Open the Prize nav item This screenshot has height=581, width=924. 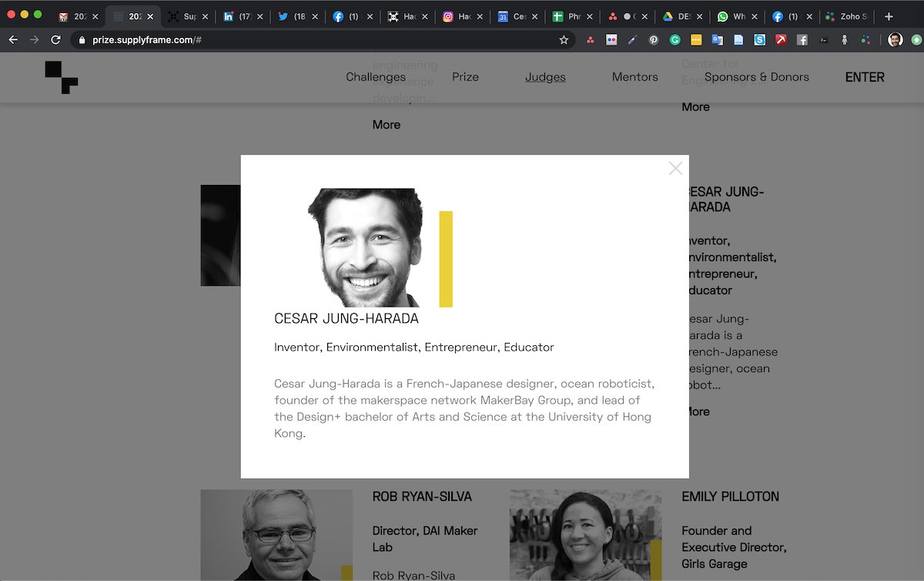[465, 77]
